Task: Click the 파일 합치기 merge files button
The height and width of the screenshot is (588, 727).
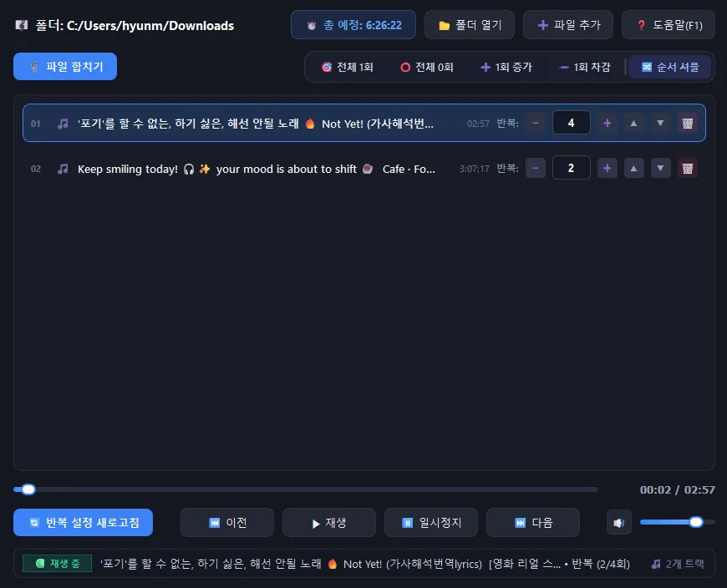Action: [x=65, y=66]
